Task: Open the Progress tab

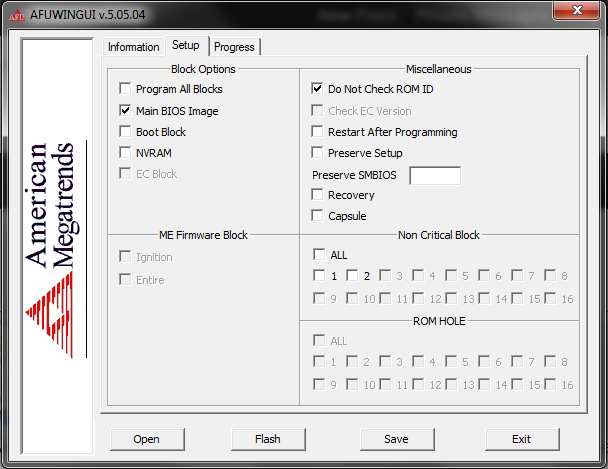Action: (234, 47)
